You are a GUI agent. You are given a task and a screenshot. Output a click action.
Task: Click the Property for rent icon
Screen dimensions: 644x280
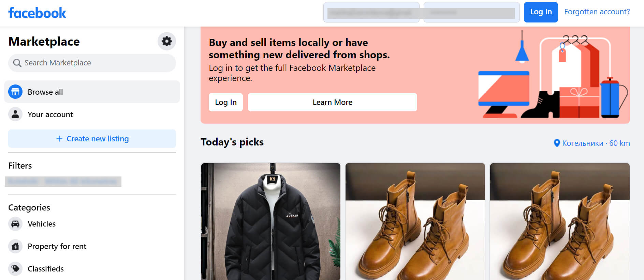click(15, 246)
